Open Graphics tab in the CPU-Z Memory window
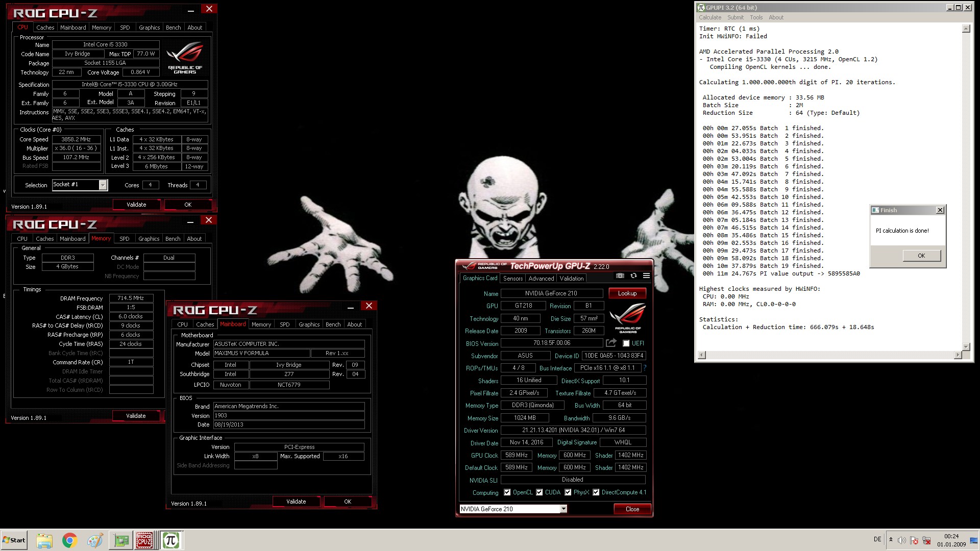This screenshot has height=551, width=980. [x=149, y=239]
